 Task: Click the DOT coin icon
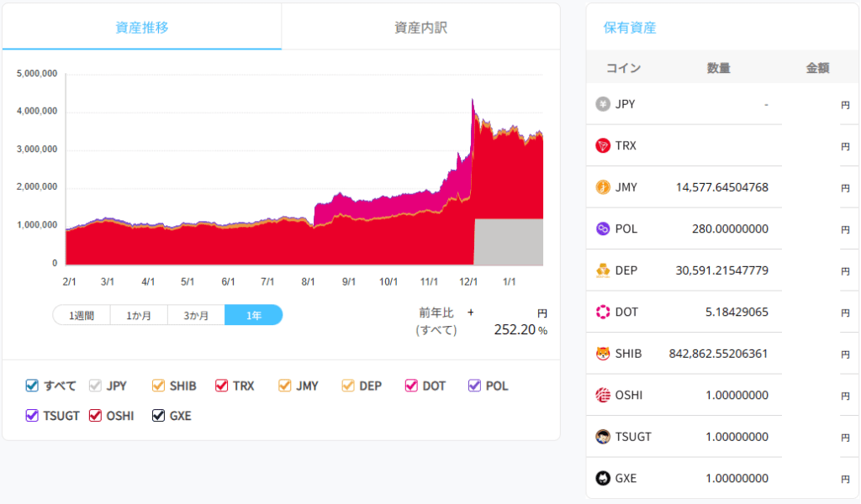point(603,312)
